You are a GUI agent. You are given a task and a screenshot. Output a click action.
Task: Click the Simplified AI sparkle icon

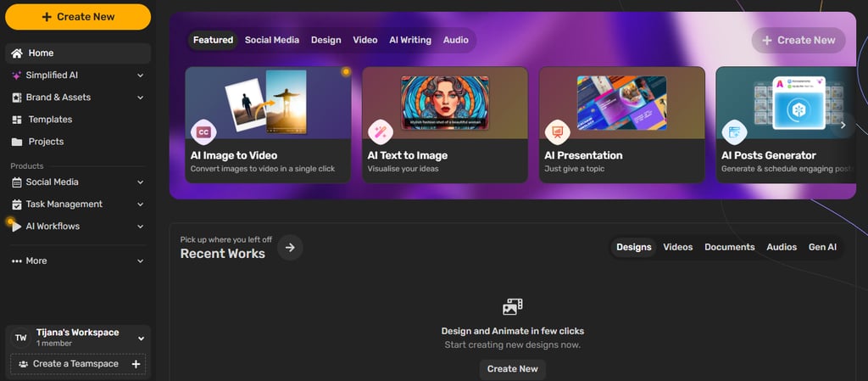click(17, 76)
